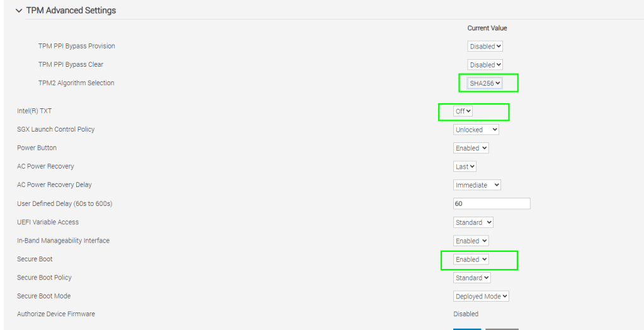
Task: Expand the SGX Launch Control Policy dropdown
Action: pos(476,130)
